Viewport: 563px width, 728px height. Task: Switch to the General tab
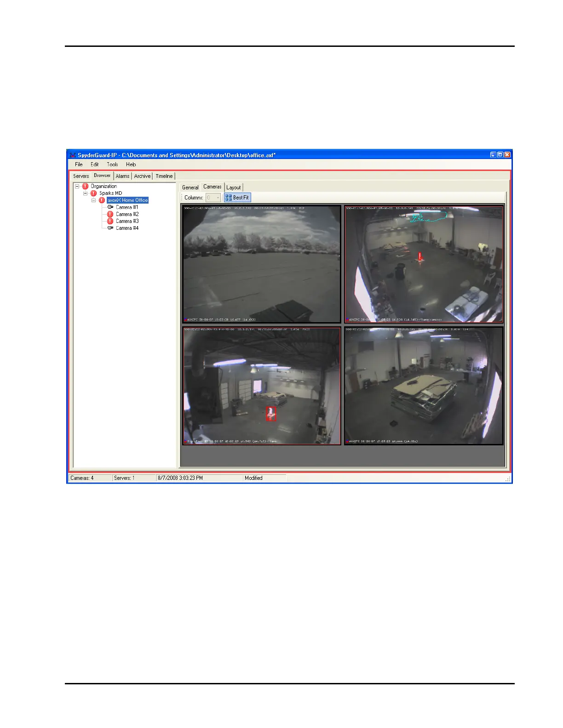[x=190, y=188]
